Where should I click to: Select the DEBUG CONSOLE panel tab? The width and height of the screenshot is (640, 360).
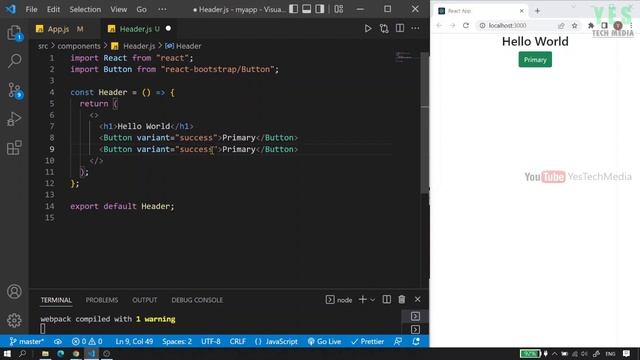197,300
